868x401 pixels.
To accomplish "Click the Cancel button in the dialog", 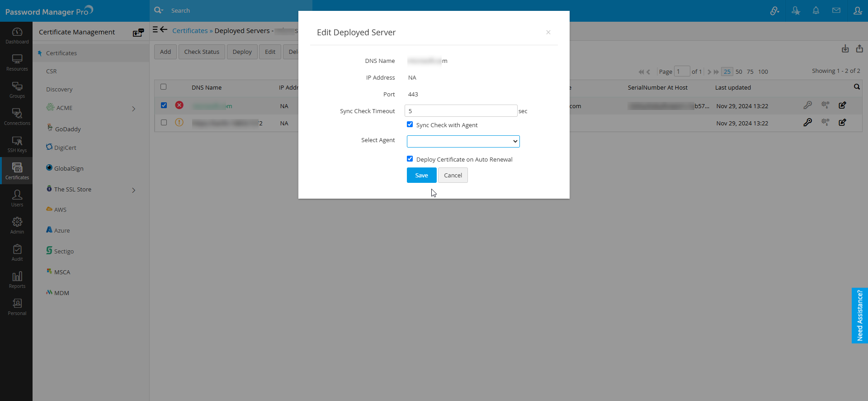I will pyautogui.click(x=453, y=175).
